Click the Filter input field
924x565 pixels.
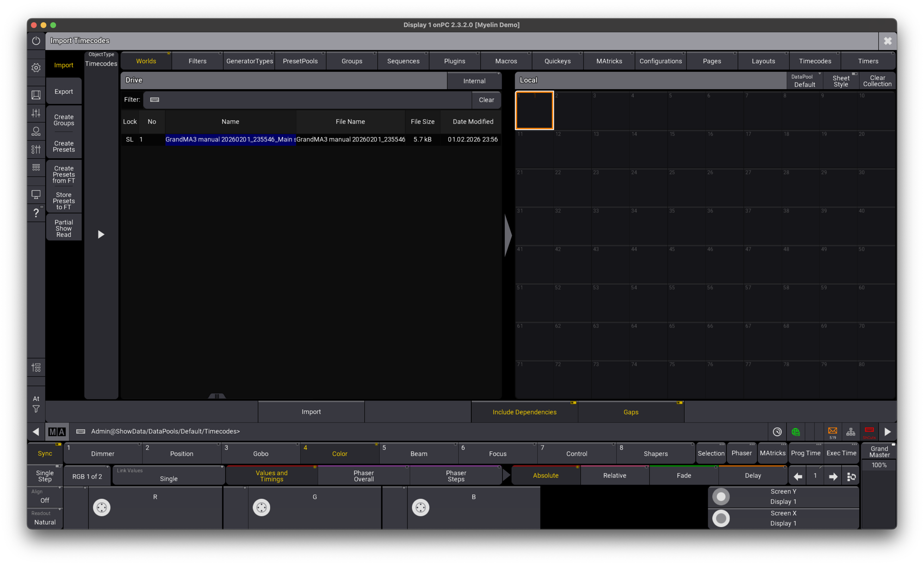(x=307, y=100)
